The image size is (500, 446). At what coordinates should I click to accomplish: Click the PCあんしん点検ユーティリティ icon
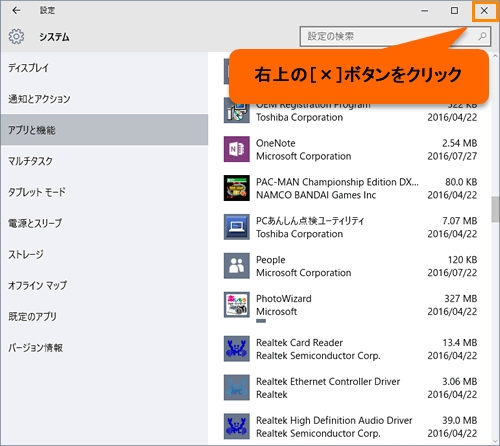pos(237,227)
